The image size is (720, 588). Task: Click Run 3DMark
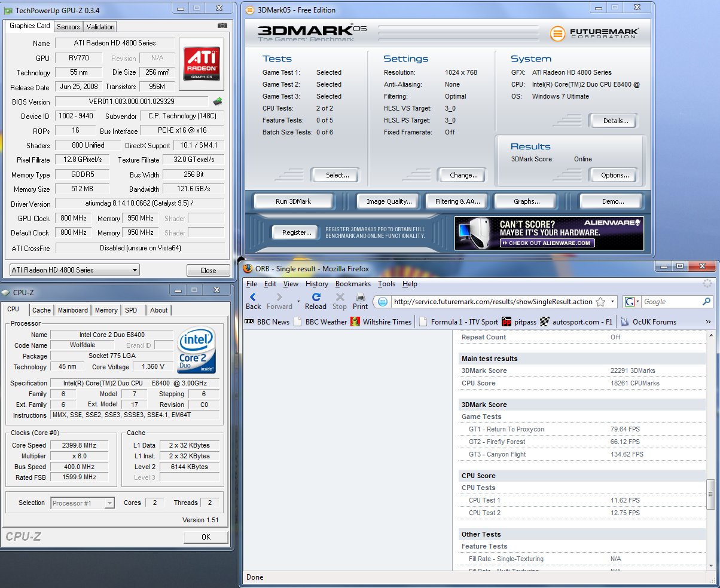tap(293, 201)
